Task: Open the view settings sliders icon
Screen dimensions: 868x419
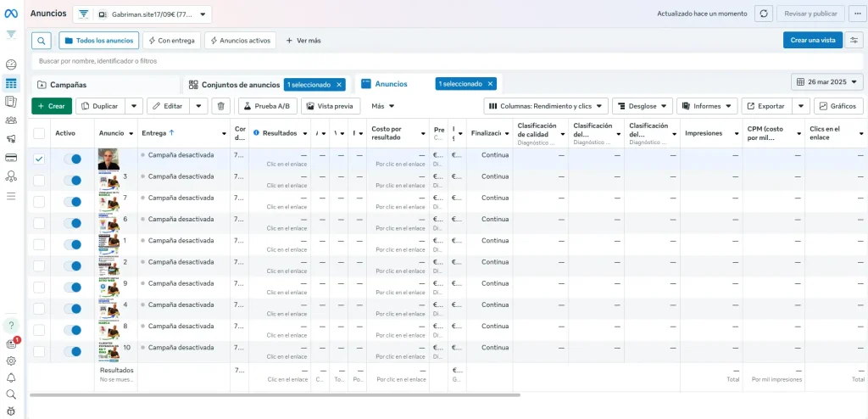Action: pyautogui.click(x=854, y=41)
